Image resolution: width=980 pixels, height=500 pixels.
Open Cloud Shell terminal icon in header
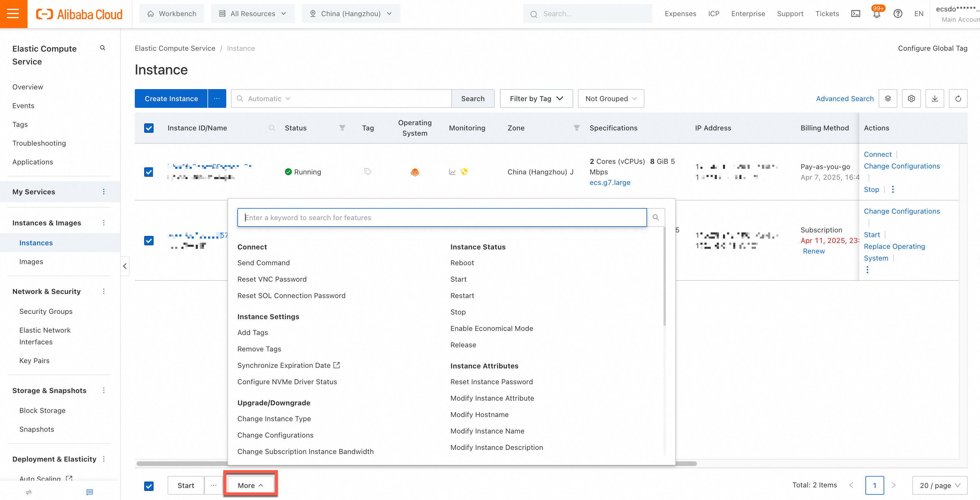click(856, 14)
